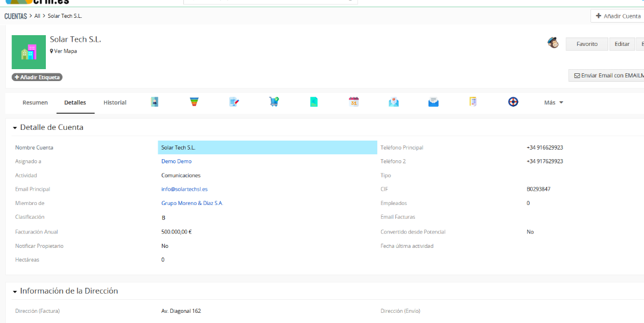The width and height of the screenshot is (644, 323).
Task: Click the Convertido desde Potencial value No
Action: [x=530, y=232]
